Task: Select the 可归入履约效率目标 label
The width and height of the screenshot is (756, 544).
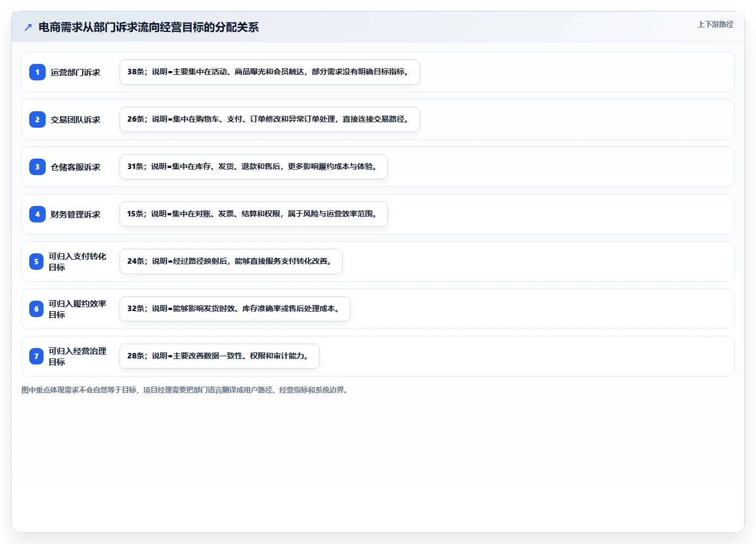Action: 77,309
